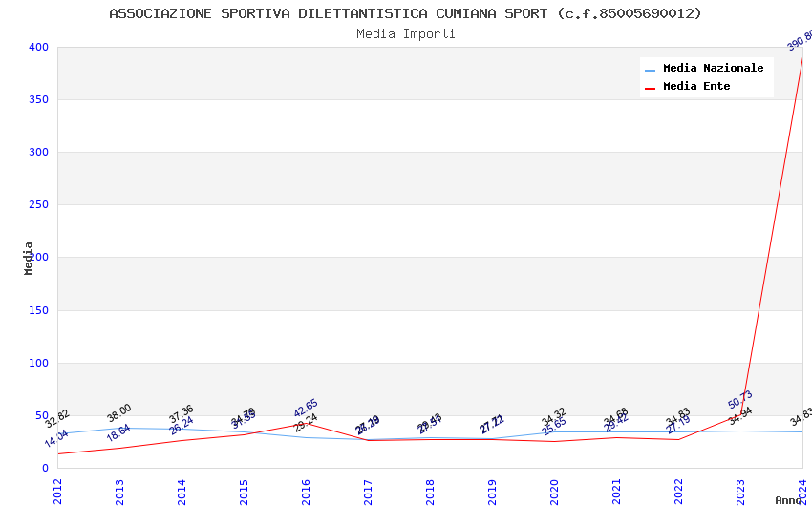Select year 2017 on the x-axis
This screenshot has width=812, height=525.
pyautogui.click(x=368, y=492)
